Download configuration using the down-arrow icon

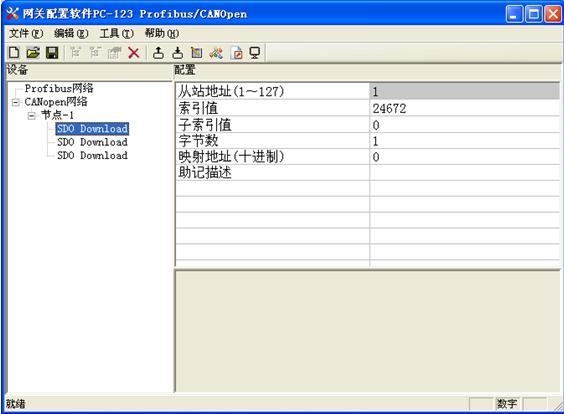pyautogui.click(x=177, y=53)
